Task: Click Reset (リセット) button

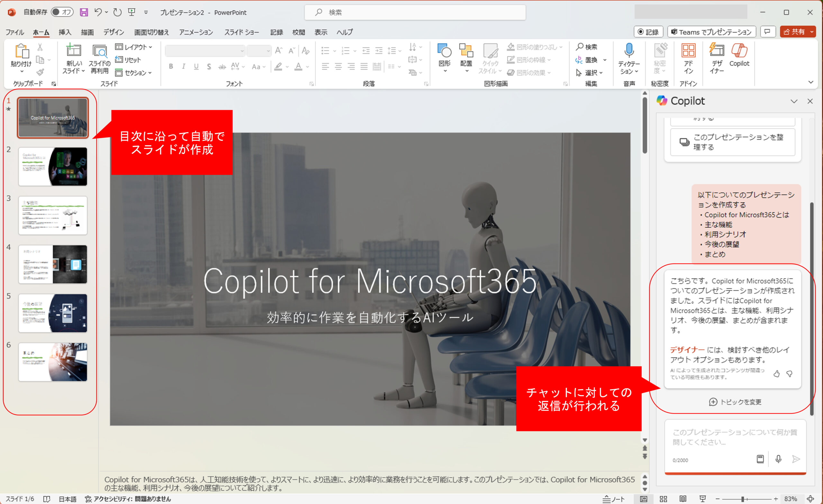Action: [128, 60]
